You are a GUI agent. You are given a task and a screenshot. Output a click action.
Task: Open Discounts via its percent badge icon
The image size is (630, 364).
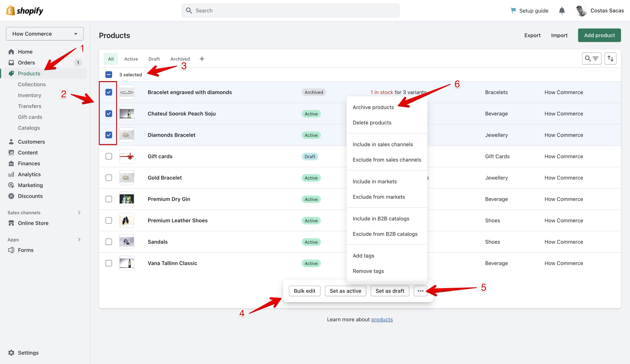[11, 196]
